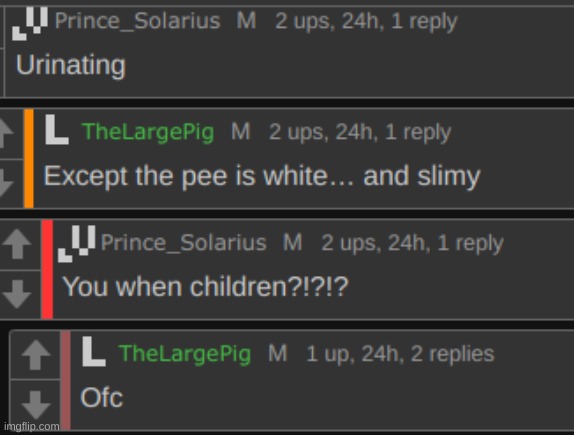Open Prince_Solarius profile from children comment

(184, 243)
